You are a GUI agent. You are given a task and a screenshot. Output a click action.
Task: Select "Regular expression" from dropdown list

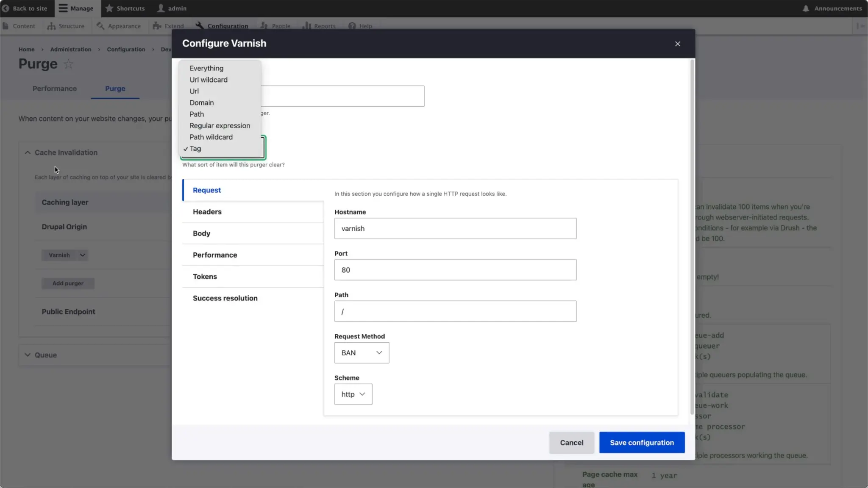coord(220,126)
